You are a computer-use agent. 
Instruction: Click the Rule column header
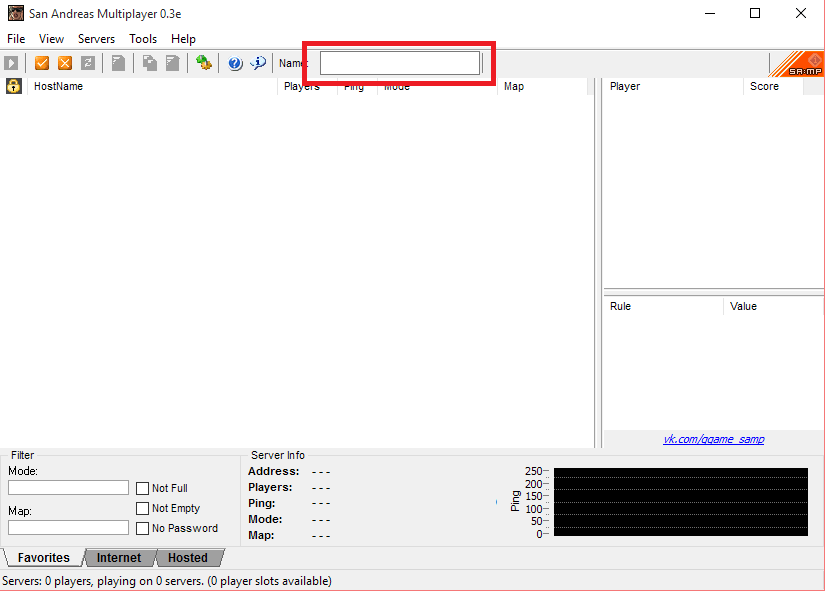[x=663, y=306]
